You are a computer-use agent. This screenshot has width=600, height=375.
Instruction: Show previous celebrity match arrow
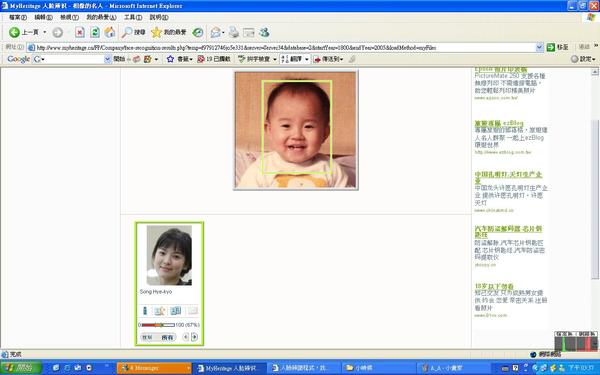point(186,337)
